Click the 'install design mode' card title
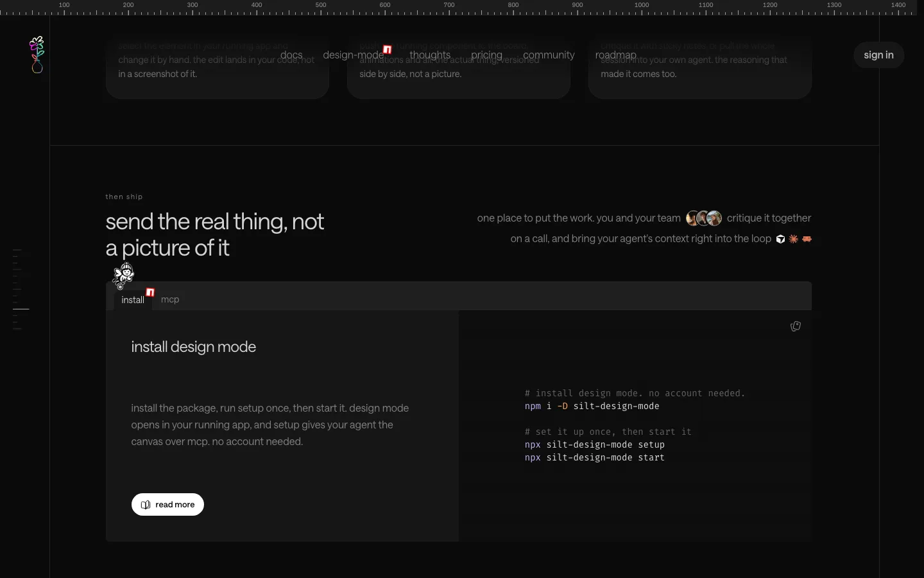The width and height of the screenshot is (924, 578). (194, 347)
